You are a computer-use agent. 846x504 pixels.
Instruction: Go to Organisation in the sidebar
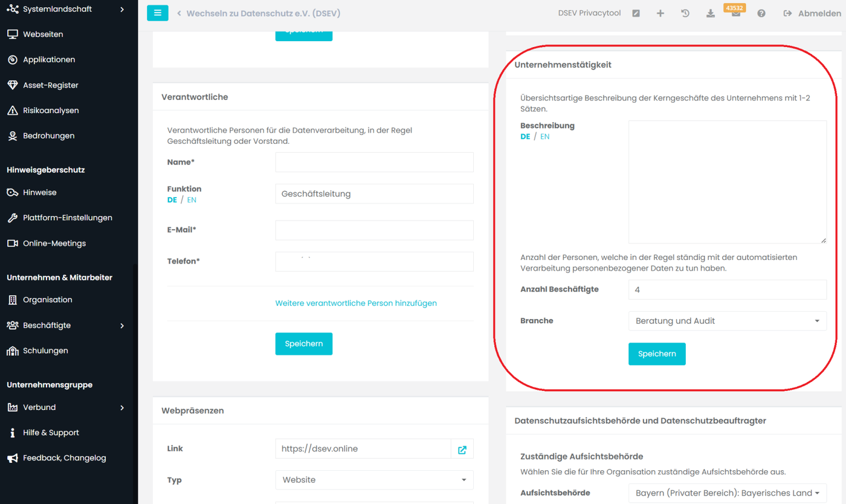pyautogui.click(x=47, y=300)
